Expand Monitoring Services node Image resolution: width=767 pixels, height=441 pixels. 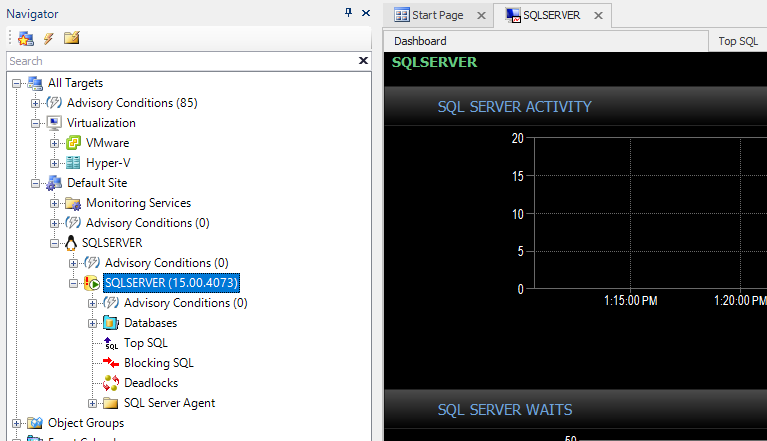tap(54, 203)
